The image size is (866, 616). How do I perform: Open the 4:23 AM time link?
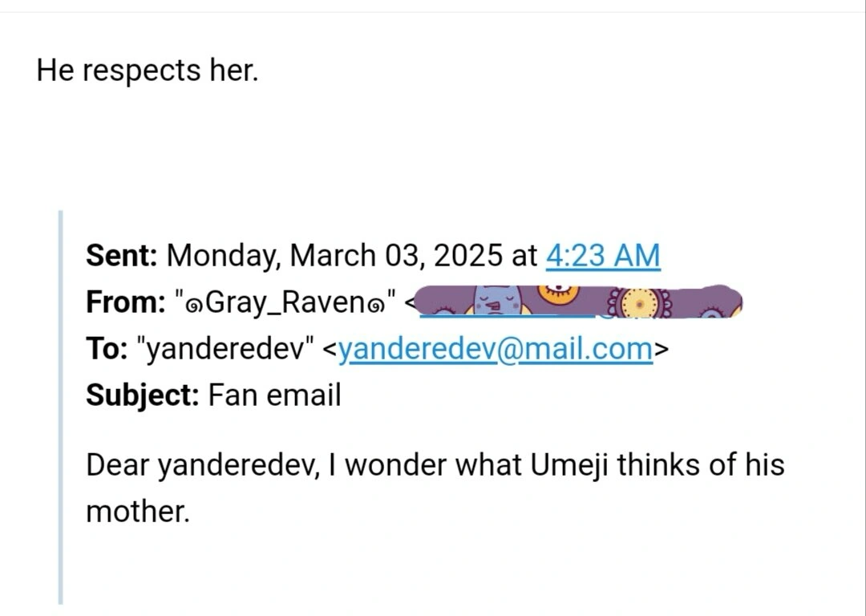(x=602, y=256)
